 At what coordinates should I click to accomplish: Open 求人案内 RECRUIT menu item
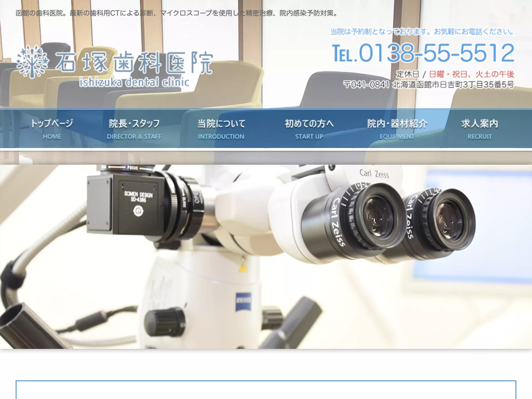480,129
